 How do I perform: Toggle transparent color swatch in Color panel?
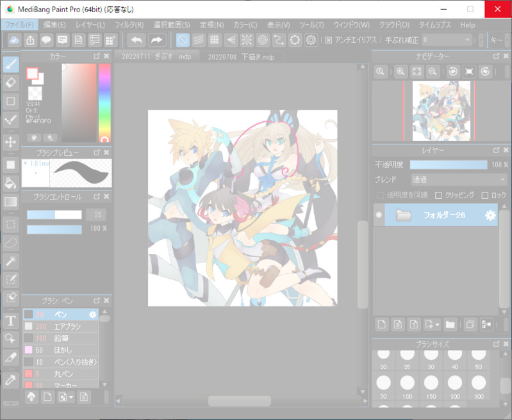pyautogui.click(x=35, y=93)
